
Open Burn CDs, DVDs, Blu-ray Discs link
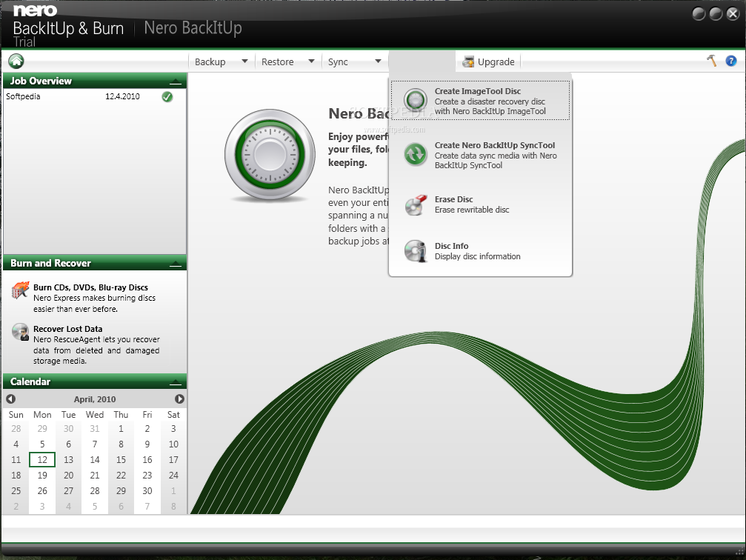coord(90,287)
